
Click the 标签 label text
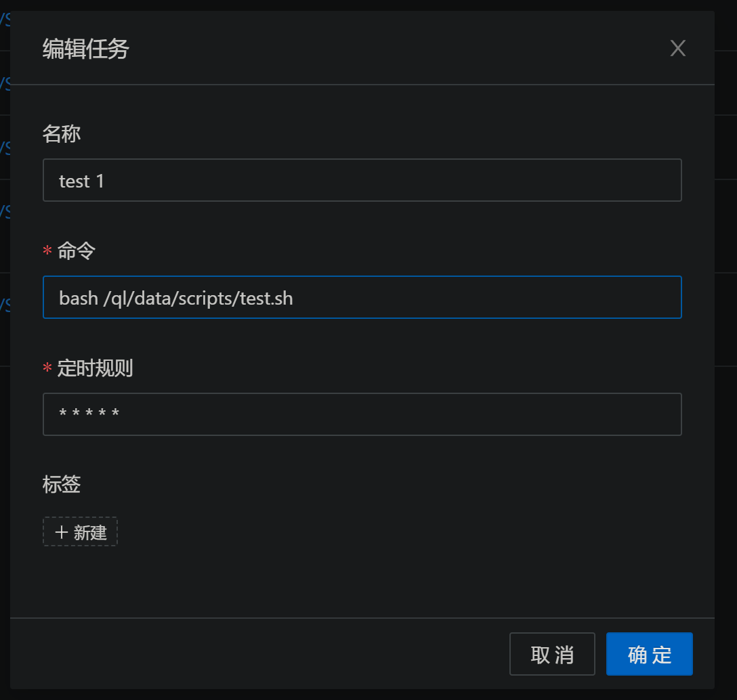[62, 484]
